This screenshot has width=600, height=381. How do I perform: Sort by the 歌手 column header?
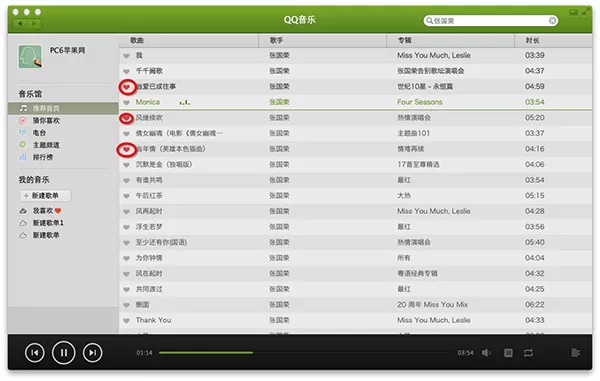(x=322, y=41)
